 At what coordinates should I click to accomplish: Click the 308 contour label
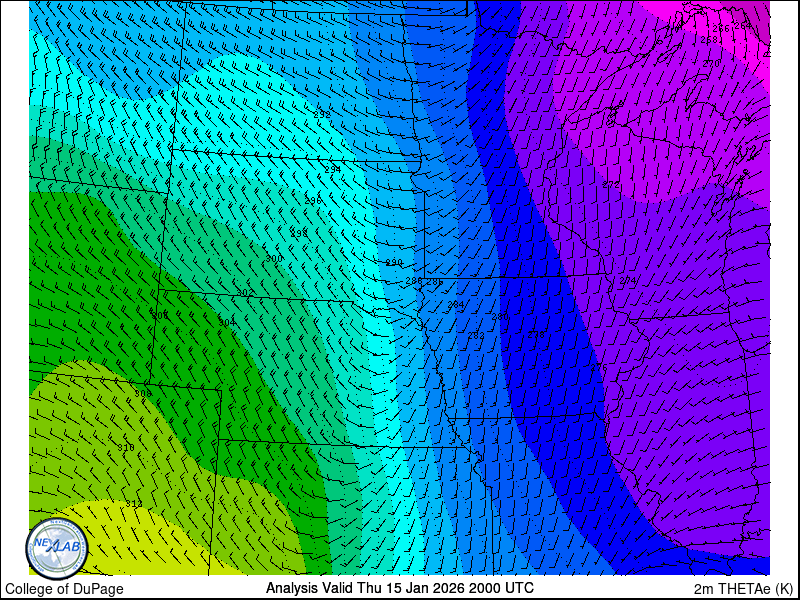(143, 393)
